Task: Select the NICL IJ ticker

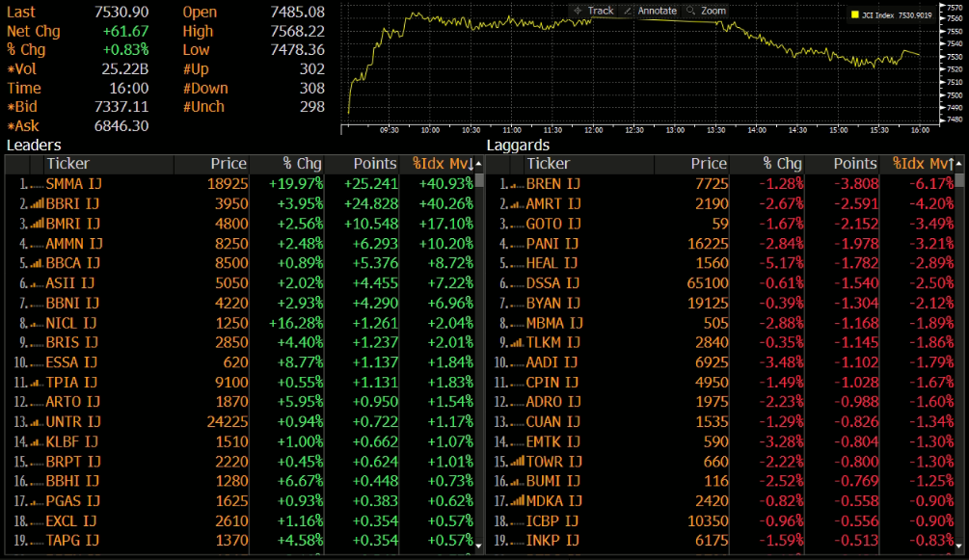Action: coord(71,323)
